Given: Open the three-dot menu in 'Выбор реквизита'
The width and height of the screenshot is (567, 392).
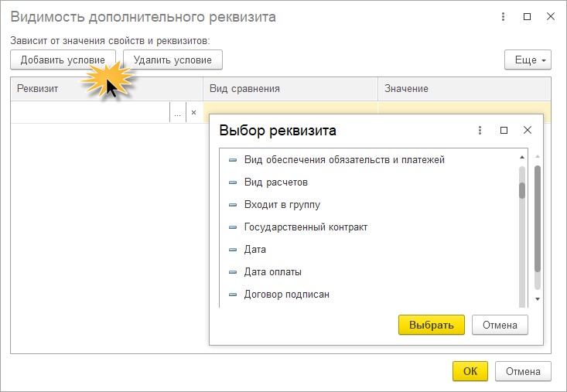Looking at the screenshot, I should tap(480, 131).
